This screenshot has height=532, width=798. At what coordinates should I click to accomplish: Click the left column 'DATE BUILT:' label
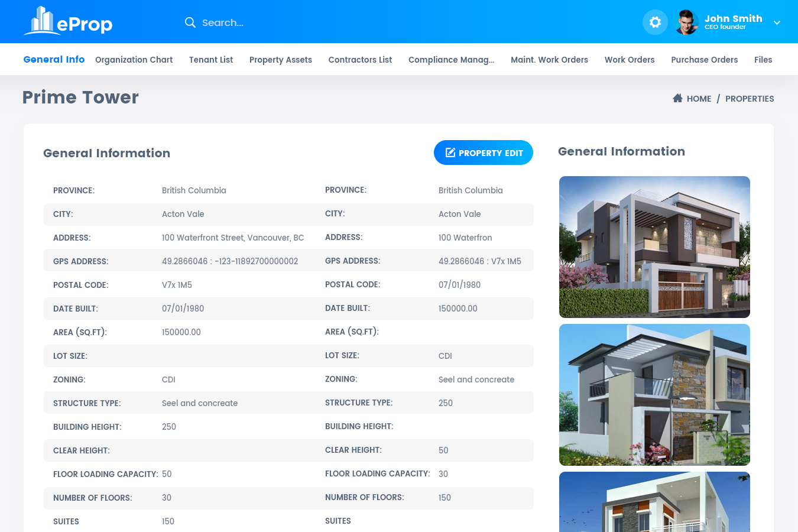[76, 309]
